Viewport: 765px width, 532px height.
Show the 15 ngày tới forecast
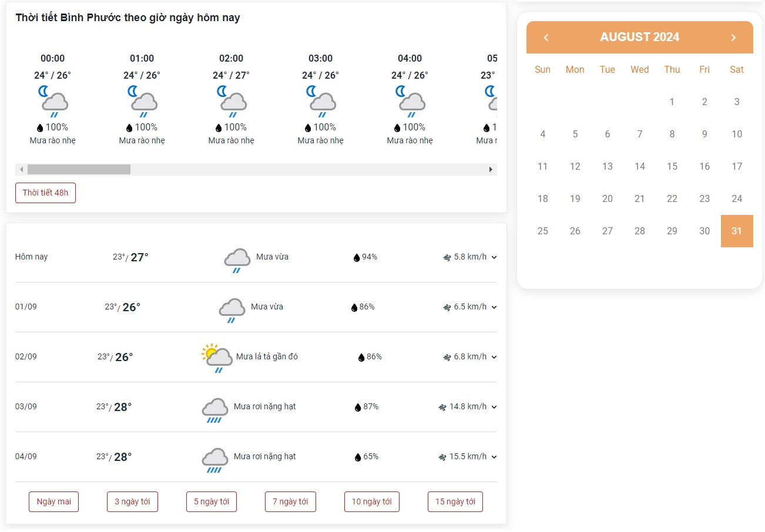click(x=455, y=501)
